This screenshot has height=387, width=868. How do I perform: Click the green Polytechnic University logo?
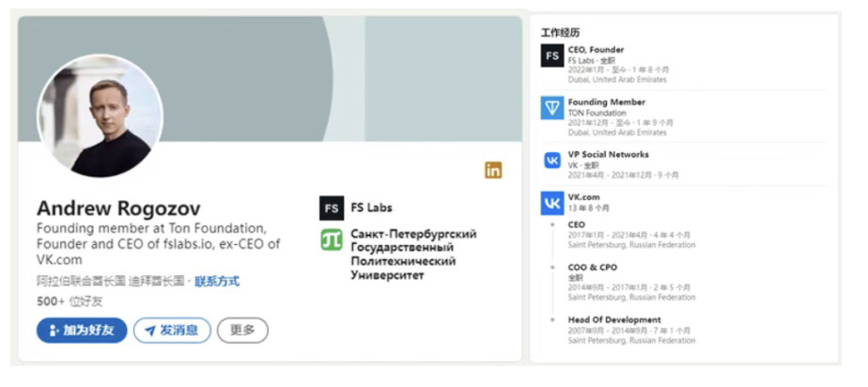[x=331, y=240]
